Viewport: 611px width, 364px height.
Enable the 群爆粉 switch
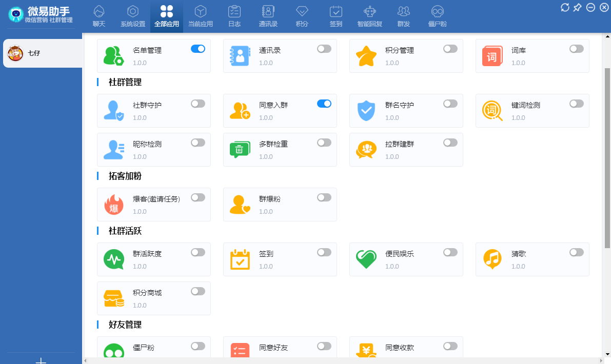point(324,197)
